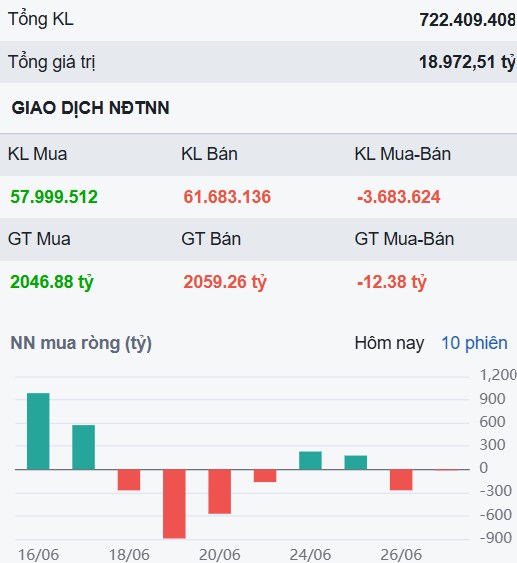The image size is (517, 563).
Task: Switch to the Hôm nay tab
Action: pos(389,343)
